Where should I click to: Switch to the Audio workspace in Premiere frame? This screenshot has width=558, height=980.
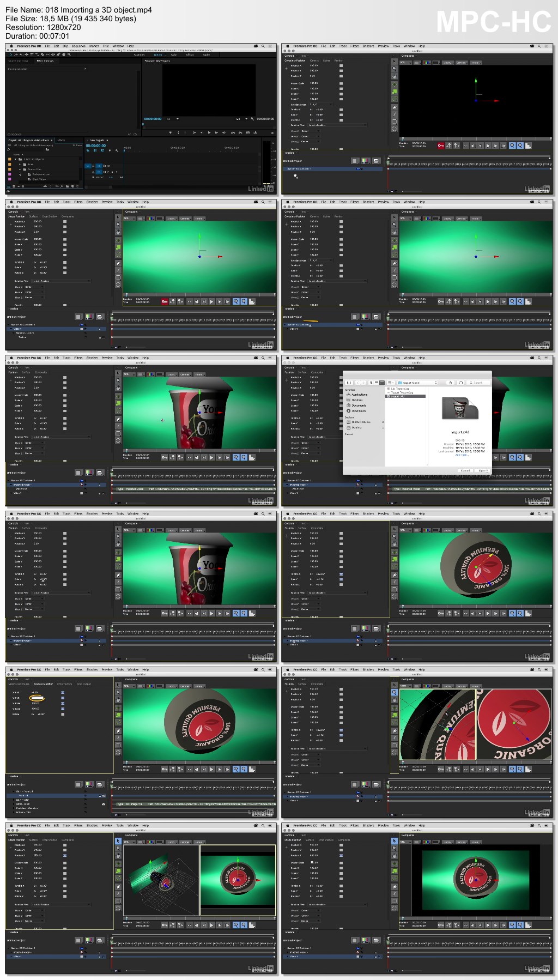(x=207, y=55)
